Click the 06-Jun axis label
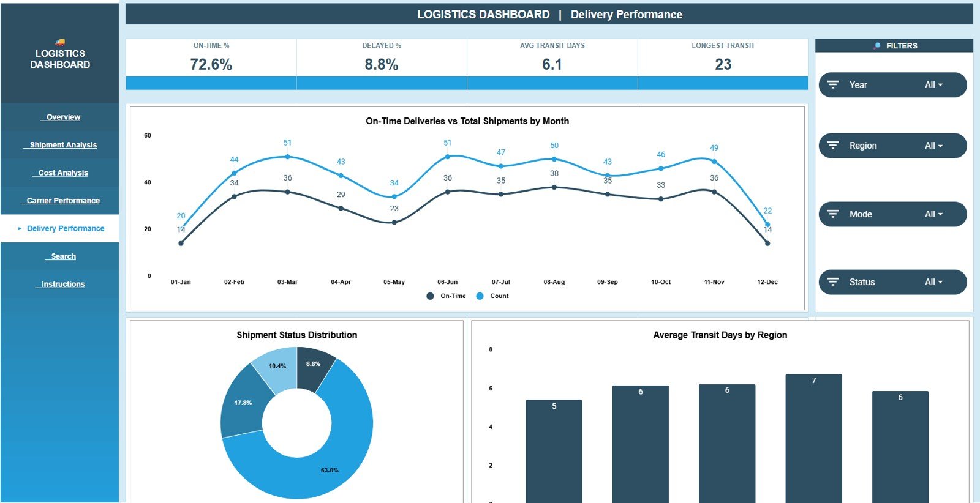 point(448,282)
